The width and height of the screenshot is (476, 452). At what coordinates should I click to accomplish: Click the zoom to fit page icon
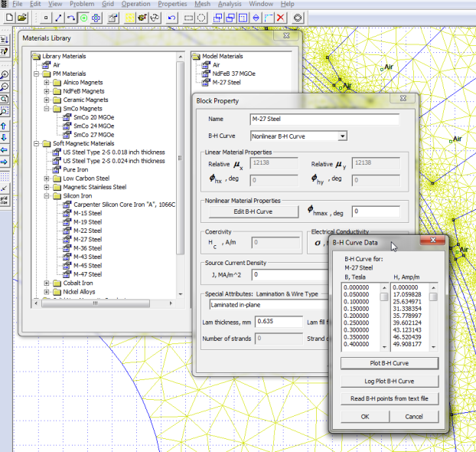tap(5, 99)
